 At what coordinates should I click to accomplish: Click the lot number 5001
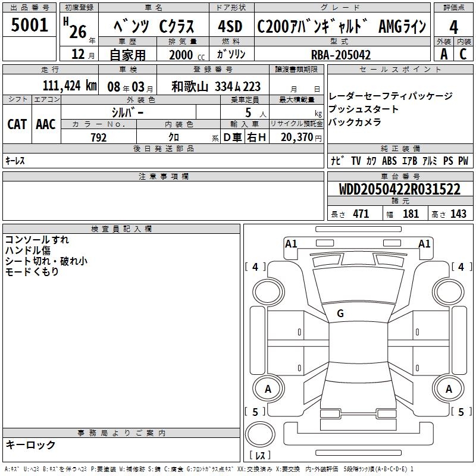tap(29, 25)
